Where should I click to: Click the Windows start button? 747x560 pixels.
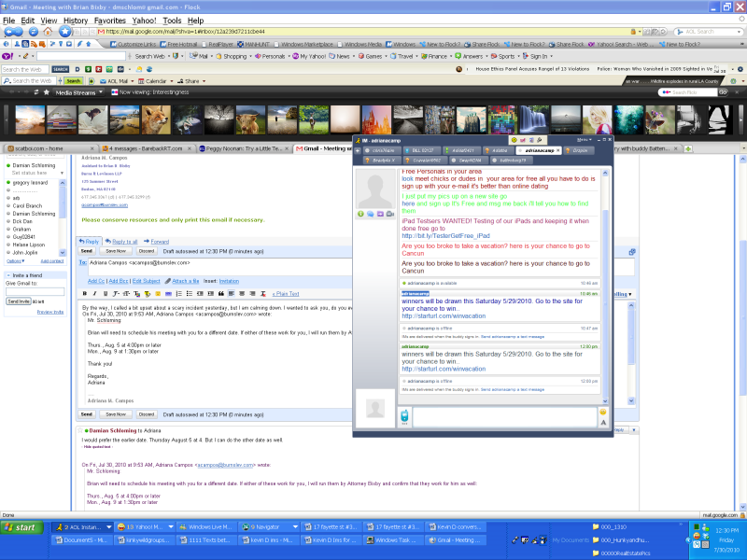coord(21,527)
